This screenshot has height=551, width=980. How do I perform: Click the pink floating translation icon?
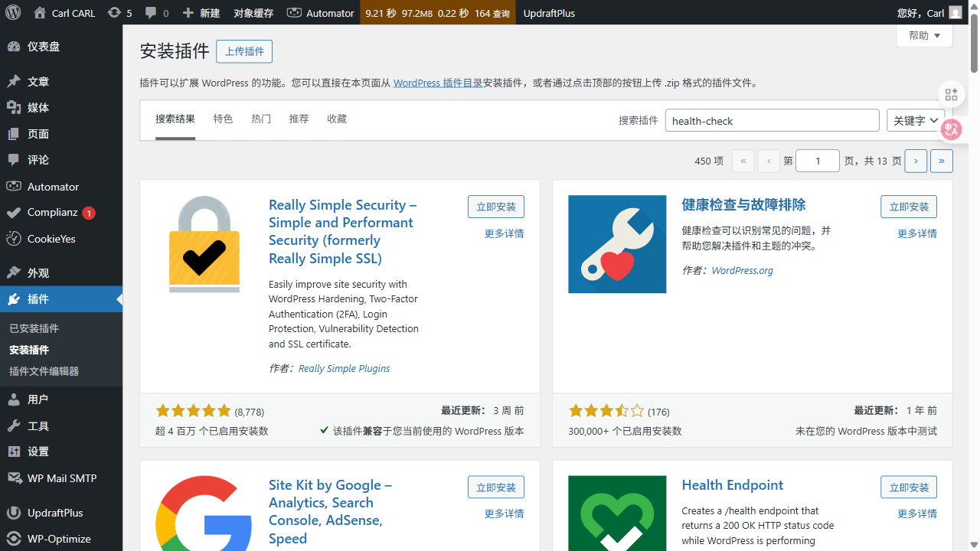pos(951,129)
